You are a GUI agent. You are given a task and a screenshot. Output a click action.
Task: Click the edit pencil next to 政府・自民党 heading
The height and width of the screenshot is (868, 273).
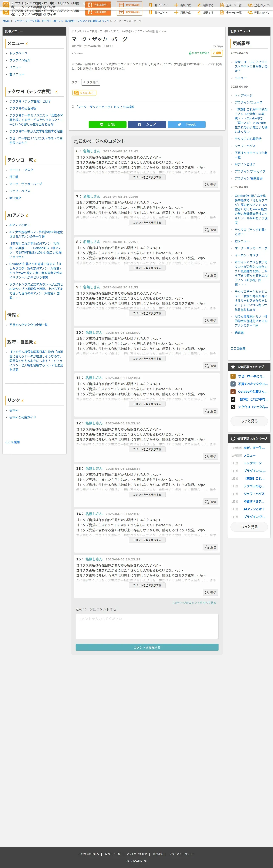tap(35, 342)
